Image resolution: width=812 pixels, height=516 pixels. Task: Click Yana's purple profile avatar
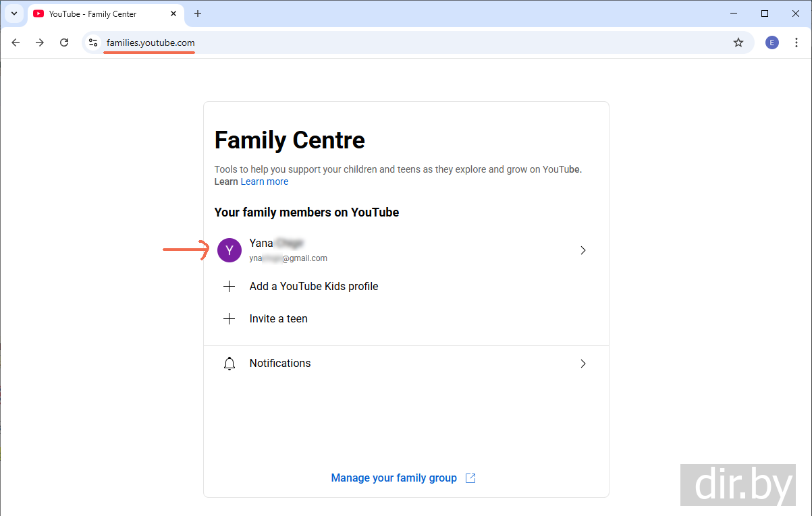coord(229,250)
